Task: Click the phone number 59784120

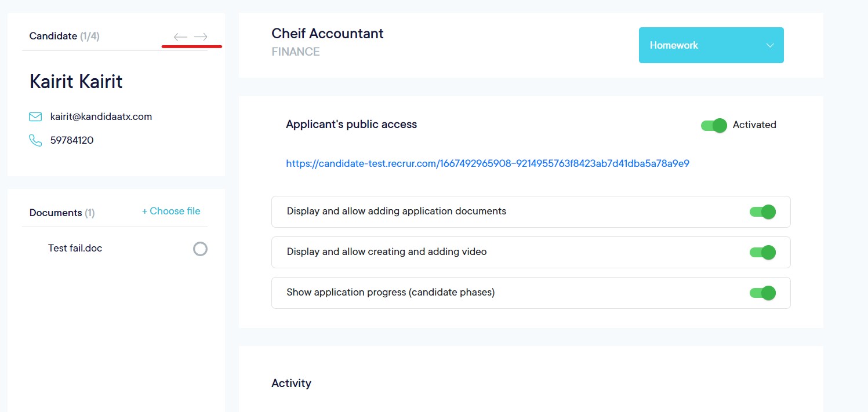Action: click(72, 140)
